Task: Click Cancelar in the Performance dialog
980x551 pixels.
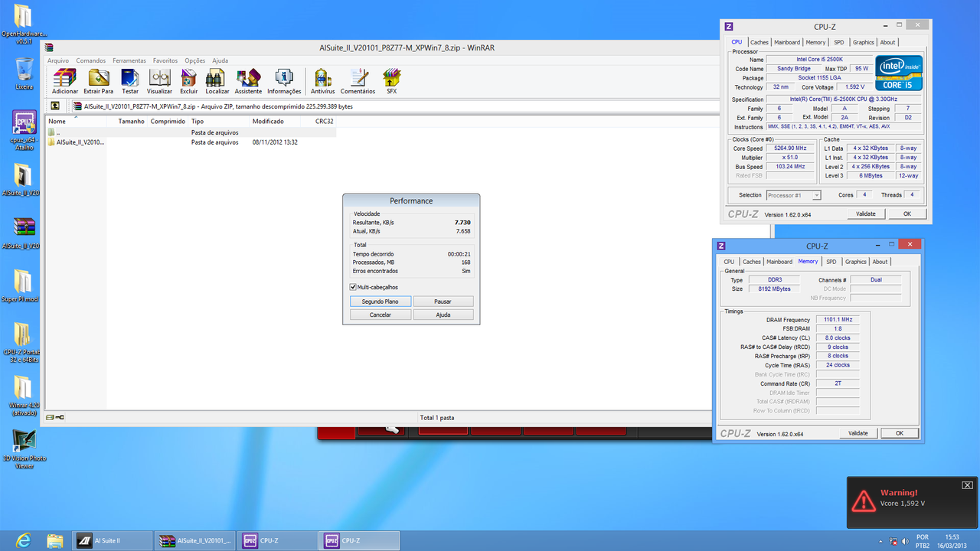Action: tap(381, 315)
